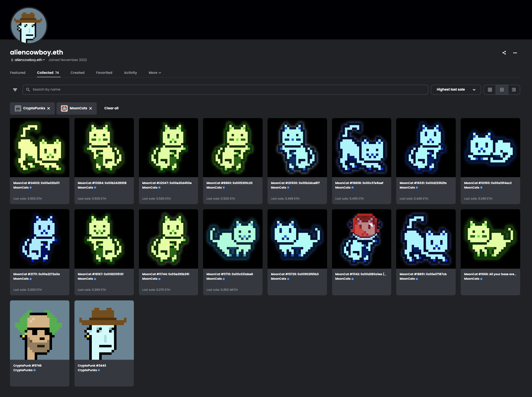
Task: Go to the Created tab
Action: 77,73
